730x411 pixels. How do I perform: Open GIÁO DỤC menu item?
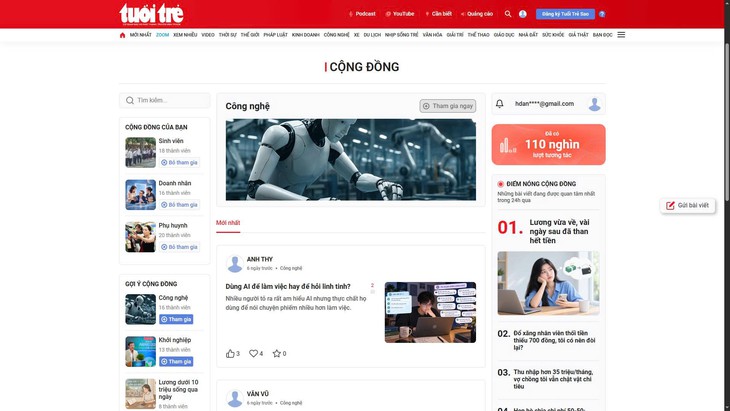point(504,35)
